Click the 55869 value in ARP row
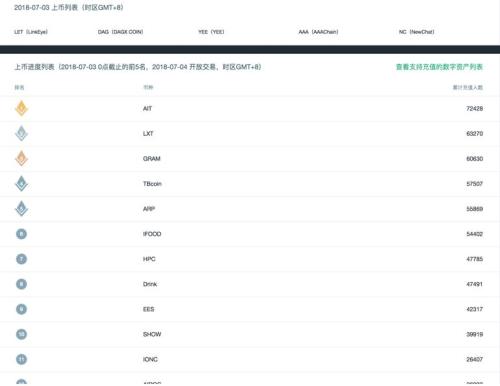 (475, 209)
